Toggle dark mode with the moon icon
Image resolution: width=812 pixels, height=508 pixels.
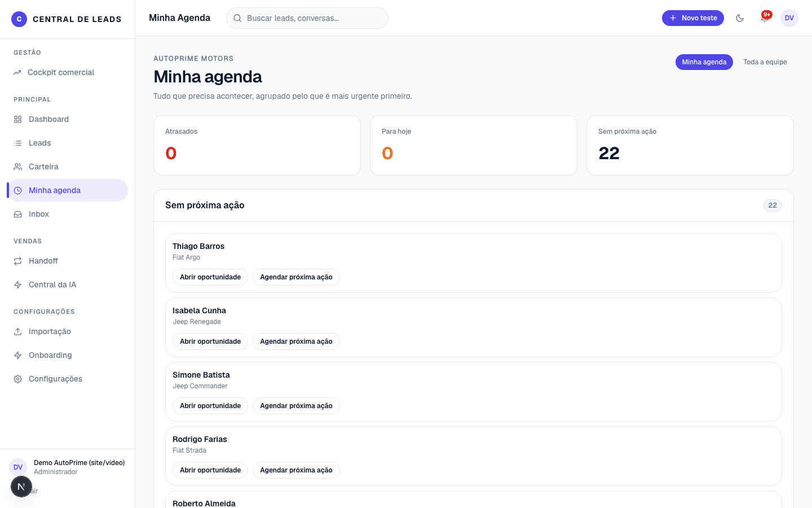pos(740,18)
